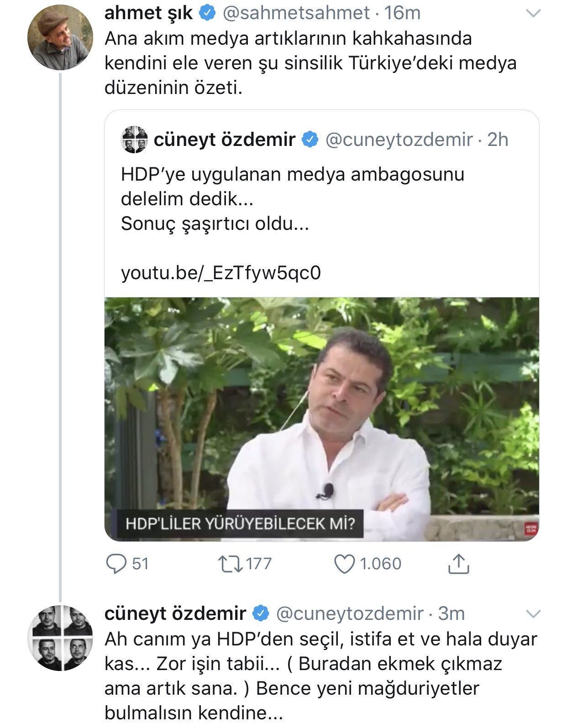Image resolution: width=567 pixels, height=728 pixels.
Task: Open @cuneytozdemir handle in the reply
Action: coord(350,614)
